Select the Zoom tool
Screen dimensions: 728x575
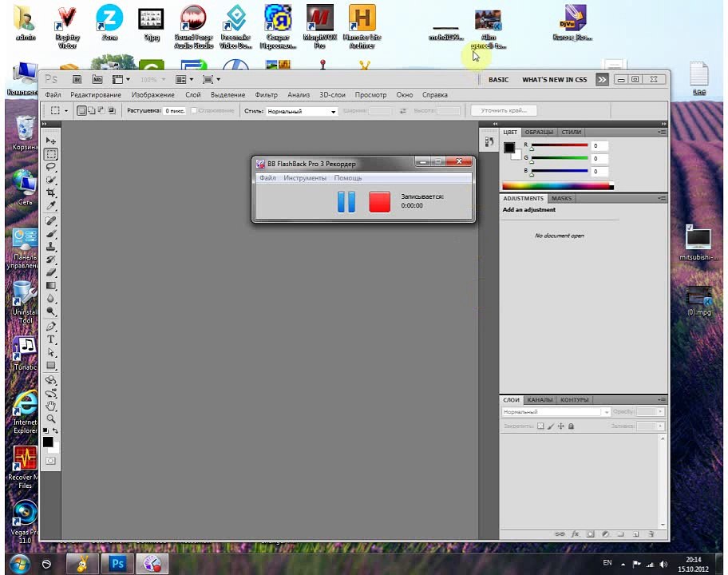pyautogui.click(x=50, y=418)
